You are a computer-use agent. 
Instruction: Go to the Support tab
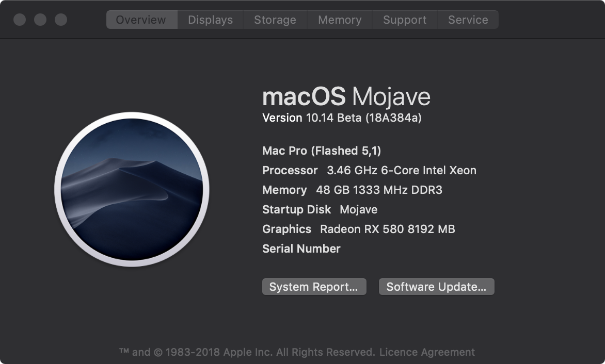click(405, 20)
